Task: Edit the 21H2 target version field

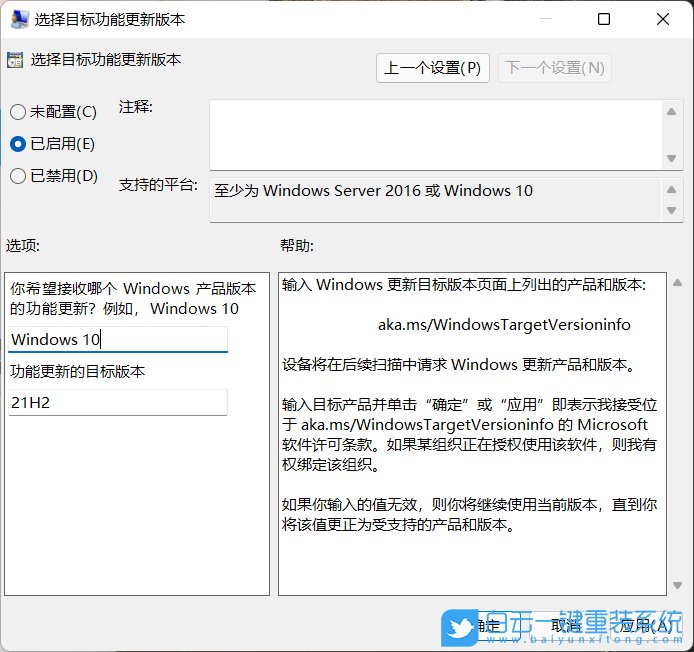Action: 118,402
